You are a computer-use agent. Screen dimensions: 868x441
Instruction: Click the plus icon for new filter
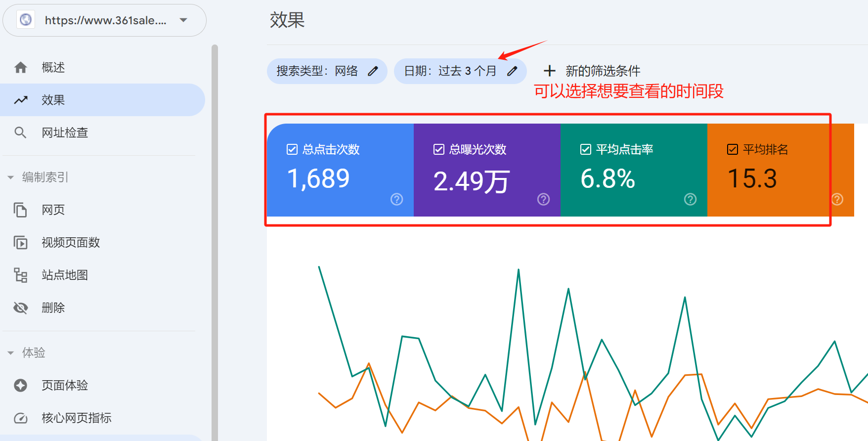[549, 71]
